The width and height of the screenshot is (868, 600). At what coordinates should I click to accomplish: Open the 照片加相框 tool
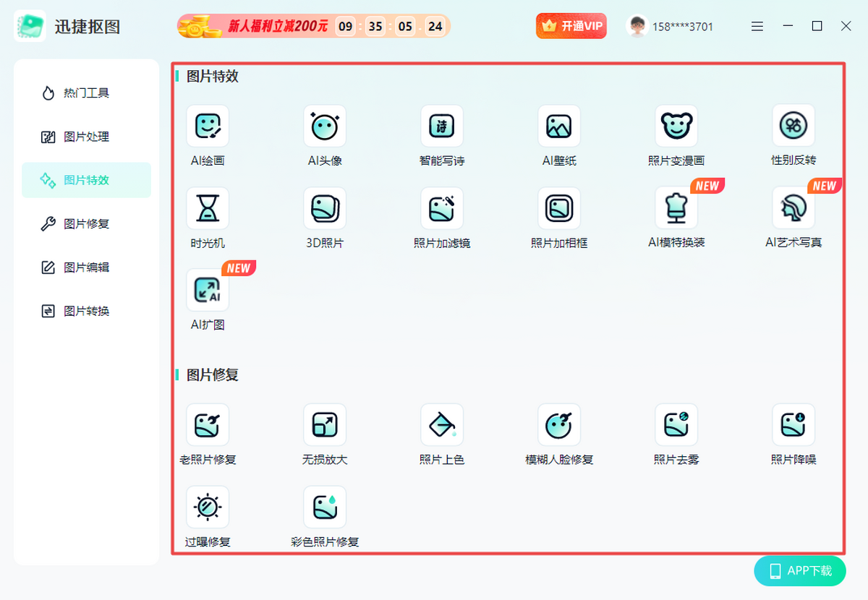559,208
